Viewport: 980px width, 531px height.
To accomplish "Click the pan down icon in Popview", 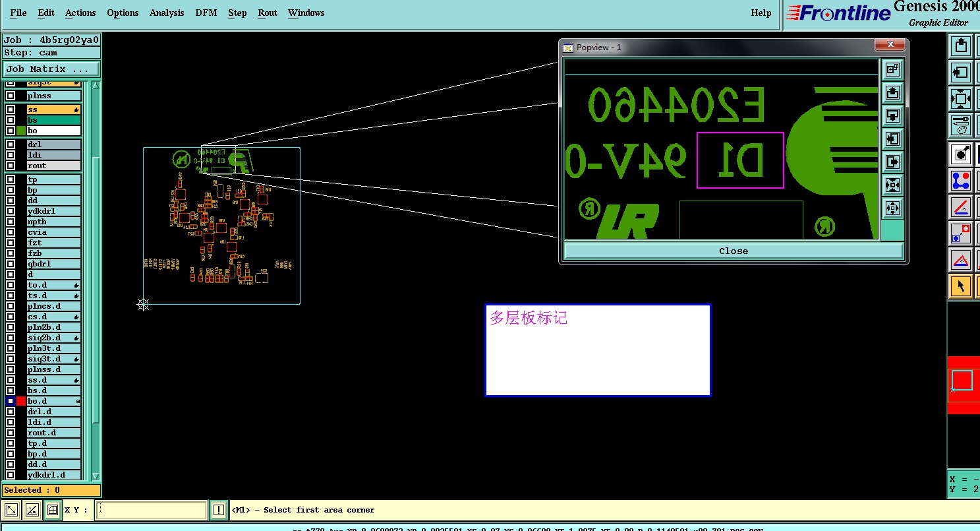I will point(893,116).
